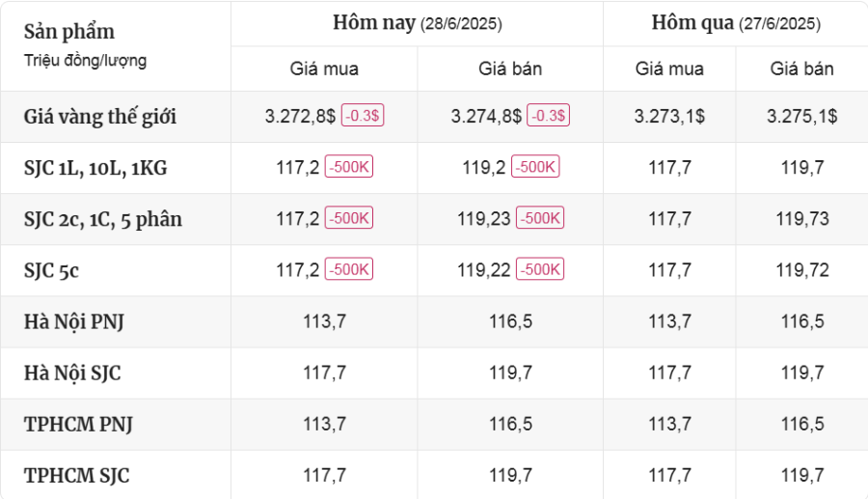The image size is (868, 499).
Task: Select the SJC 5c row label
Action: 51,270
